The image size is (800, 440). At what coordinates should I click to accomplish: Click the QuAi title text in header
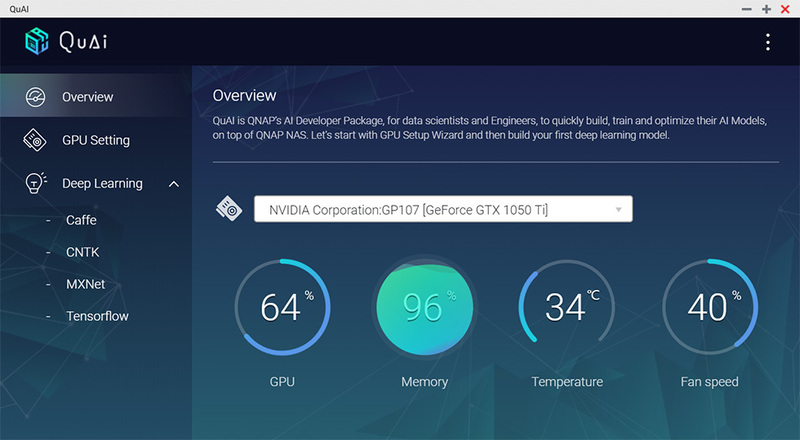83,42
